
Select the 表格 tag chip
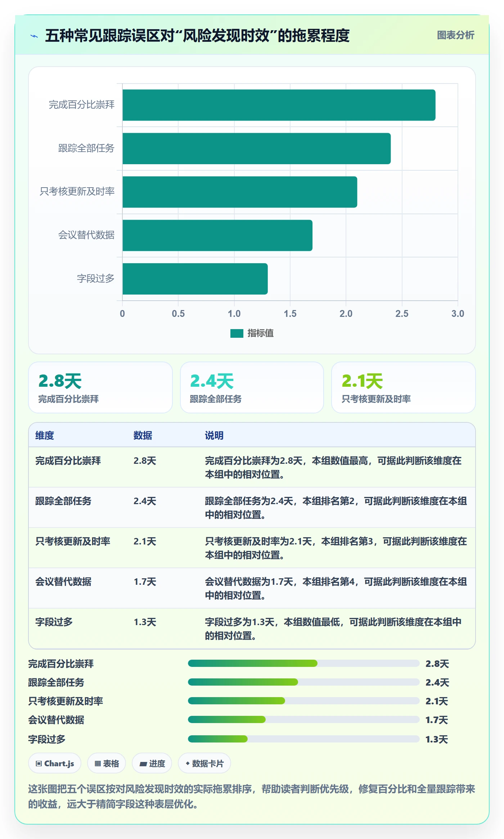(107, 763)
